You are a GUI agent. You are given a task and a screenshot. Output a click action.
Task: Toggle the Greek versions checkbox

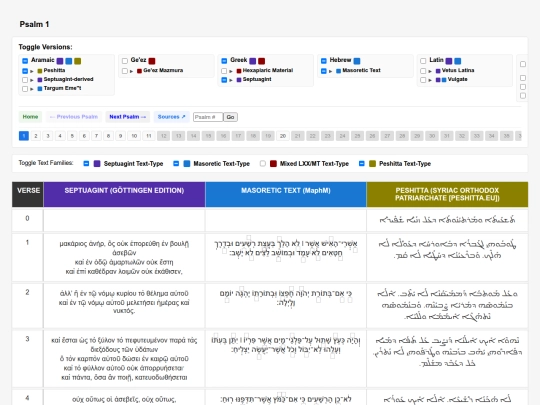(224, 61)
